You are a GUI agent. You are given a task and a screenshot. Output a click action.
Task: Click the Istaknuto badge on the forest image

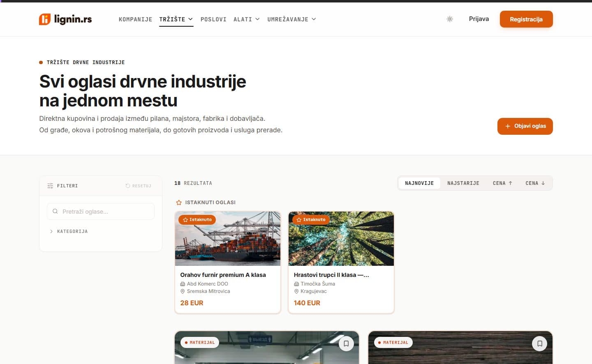pyautogui.click(x=311, y=220)
